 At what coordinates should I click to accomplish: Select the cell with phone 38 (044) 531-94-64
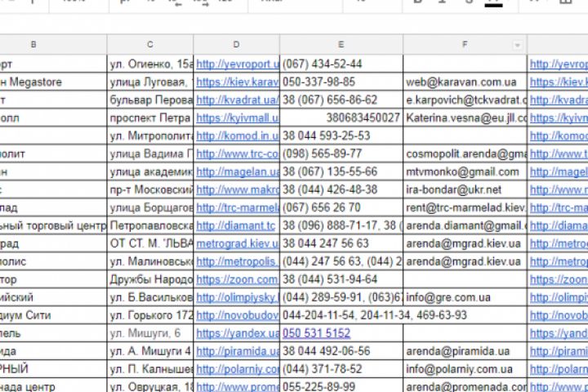coord(341,279)
